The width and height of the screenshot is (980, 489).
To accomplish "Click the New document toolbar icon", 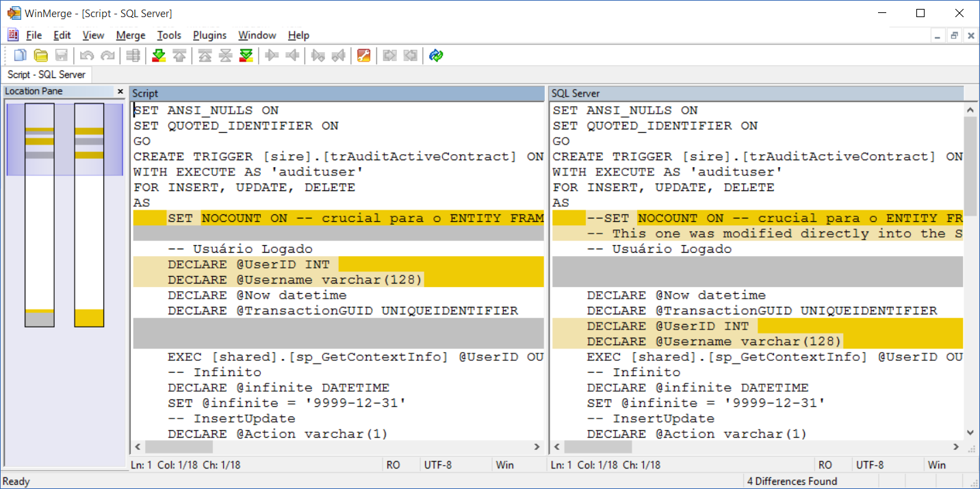I will (21, 56).
